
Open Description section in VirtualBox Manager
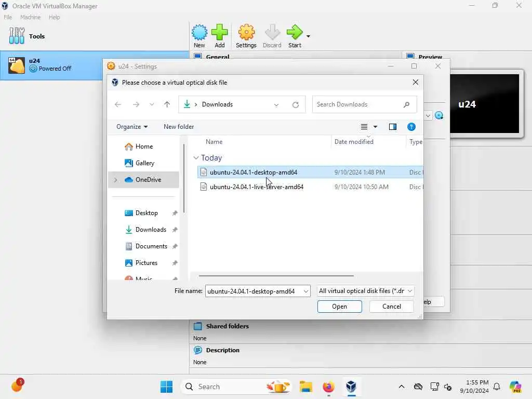coord(222,350)
